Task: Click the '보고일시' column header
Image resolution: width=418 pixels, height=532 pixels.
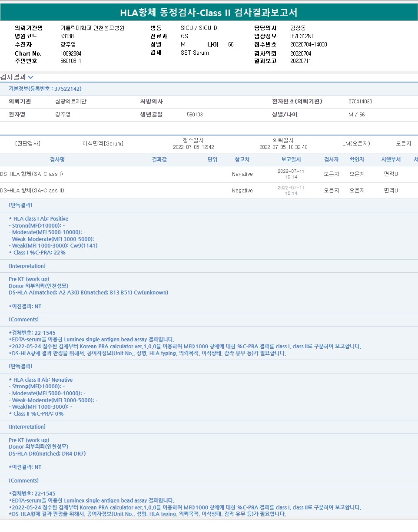Action: point(291,160)
